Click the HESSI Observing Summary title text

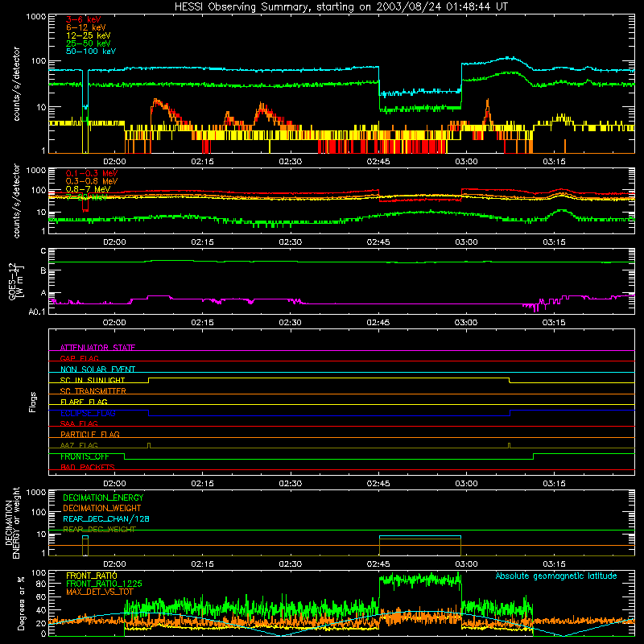point(341,7)
